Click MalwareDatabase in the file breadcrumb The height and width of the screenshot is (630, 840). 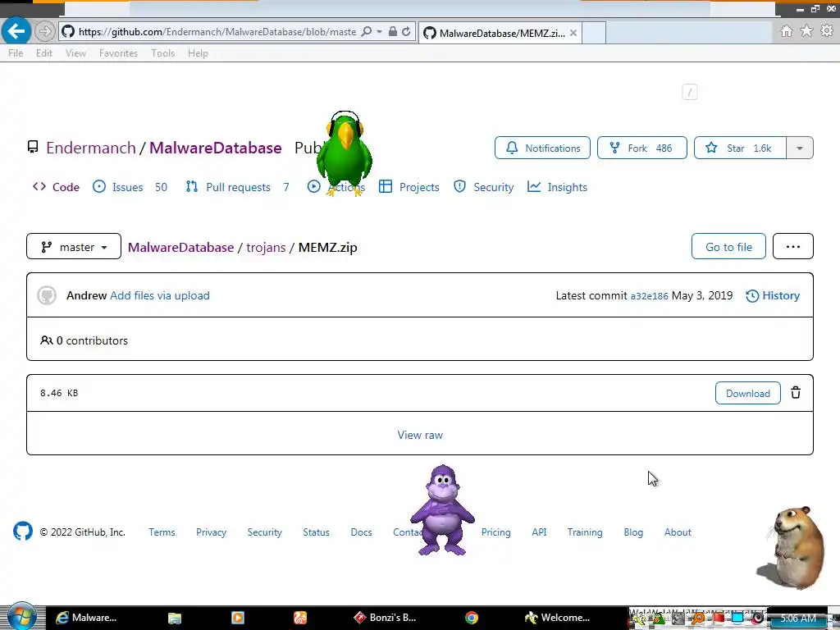(x=181, y=248)
